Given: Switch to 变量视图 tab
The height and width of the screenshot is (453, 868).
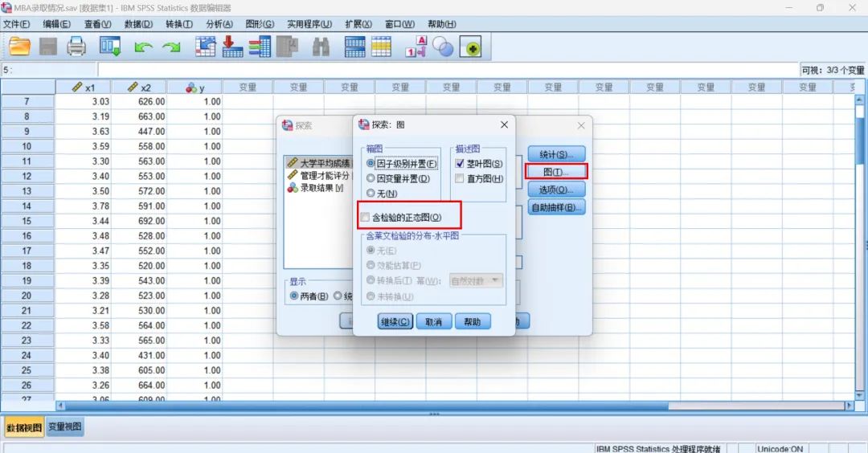Looking at the screenshot, I should pyautogui.click(x=65, y=427).
